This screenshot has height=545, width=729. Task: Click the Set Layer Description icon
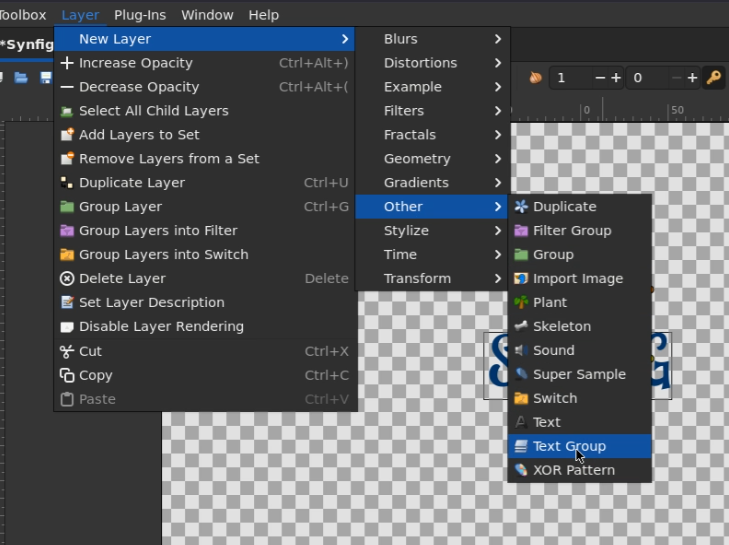67,302
